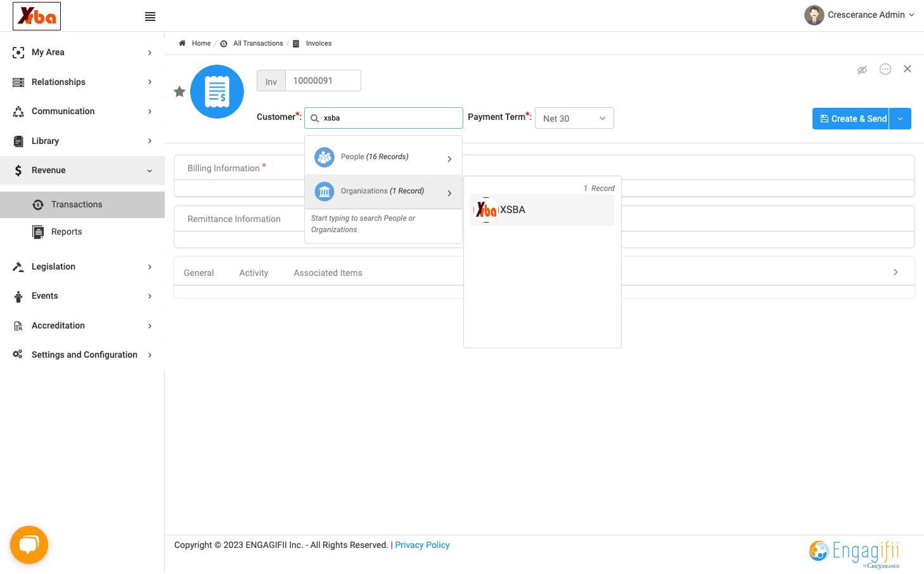Image resolution: width=924 pixels, height=574 pixels.
Task: Open the Create & Send dropdown arrow
Action: point(901,119)
